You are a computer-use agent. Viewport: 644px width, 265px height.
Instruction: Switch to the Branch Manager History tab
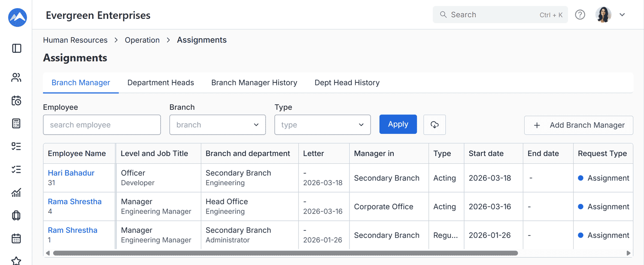[x=254, y=83]
